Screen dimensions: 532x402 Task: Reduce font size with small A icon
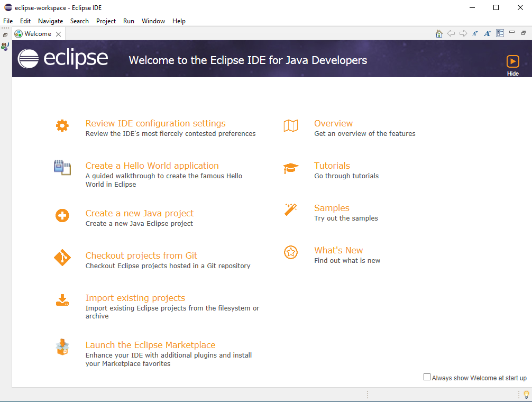[x=475, y=33]
